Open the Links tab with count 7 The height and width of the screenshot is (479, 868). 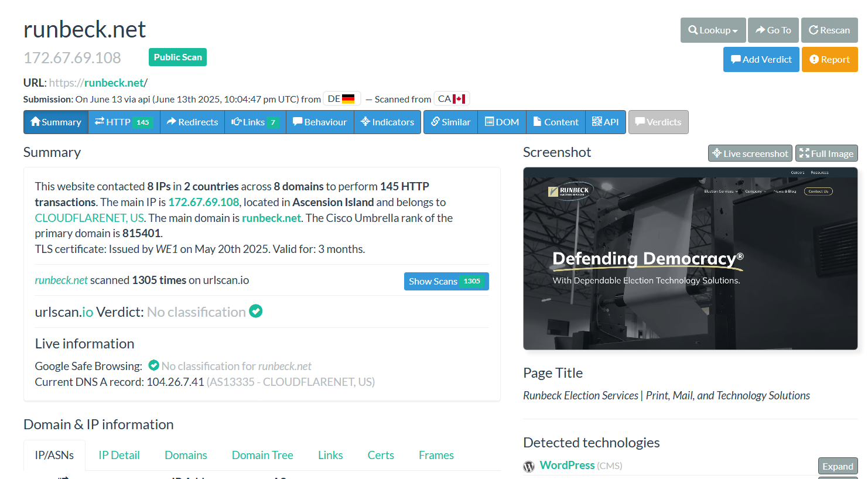point(255,122)
